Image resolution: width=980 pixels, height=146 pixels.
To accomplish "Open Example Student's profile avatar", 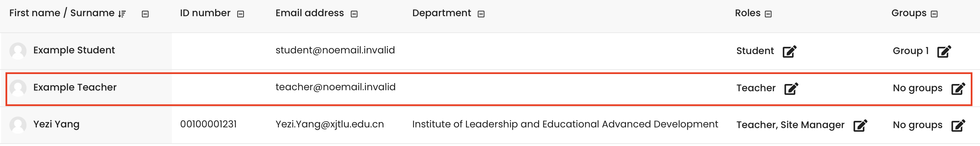I will (x=18, y=51).
